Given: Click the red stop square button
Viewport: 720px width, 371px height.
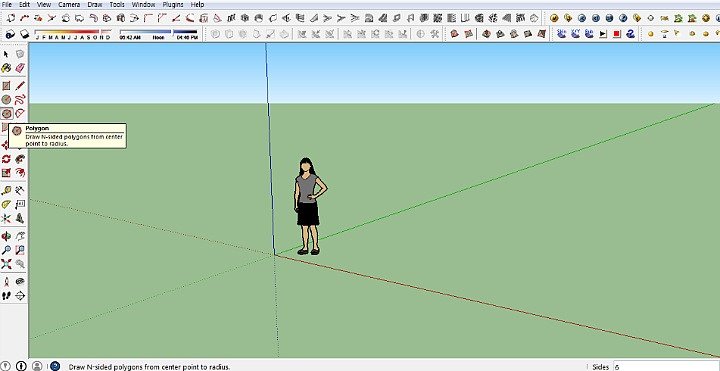Looking at the screenshot, I should coord(617,34).
